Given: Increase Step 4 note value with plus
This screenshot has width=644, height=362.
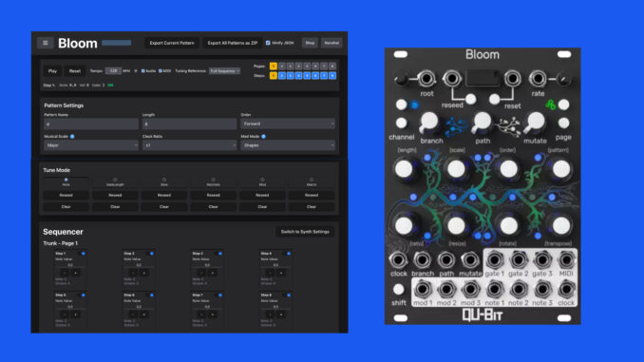Looking at the screenshot, I should [281, 273].
